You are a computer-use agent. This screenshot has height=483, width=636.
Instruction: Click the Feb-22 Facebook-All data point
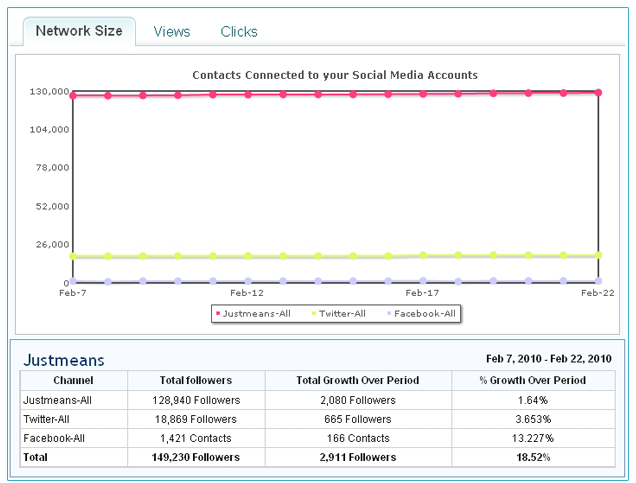598,281
